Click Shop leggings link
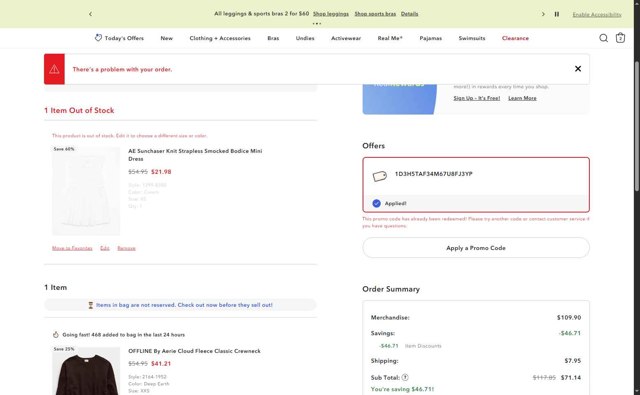The image size is (640, 395). point(331,14)
